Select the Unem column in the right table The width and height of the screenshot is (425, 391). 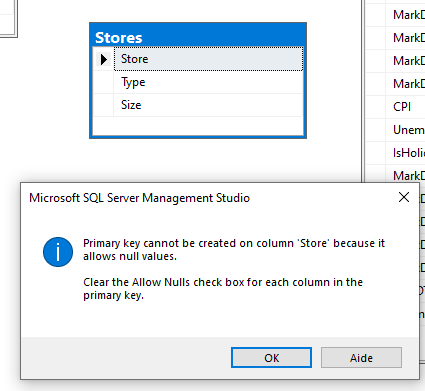405,130
